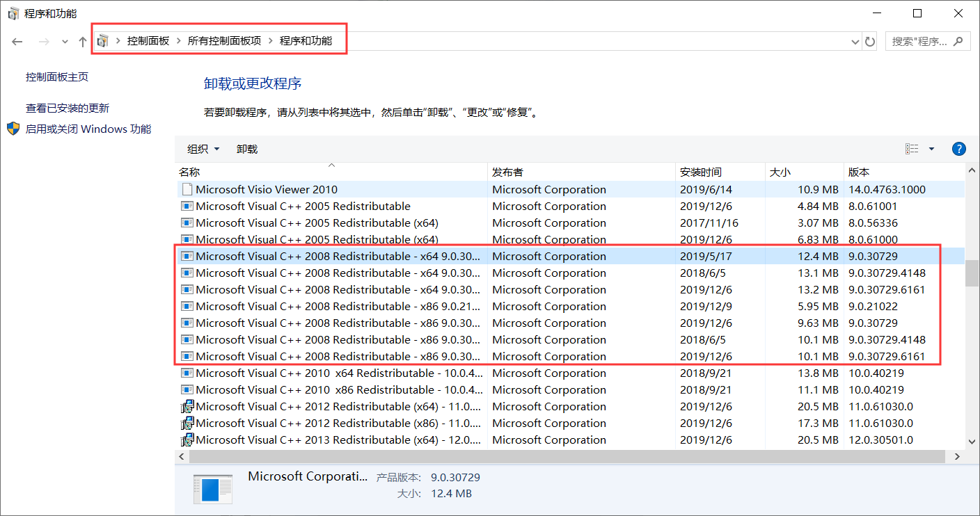Click the vertical scrollbar up arrow
The image size is (980, 516).
(972, 170)
